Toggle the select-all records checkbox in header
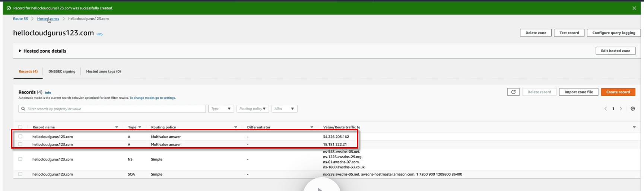The height and width of the screenshot is (191, 644). point(20,127)
